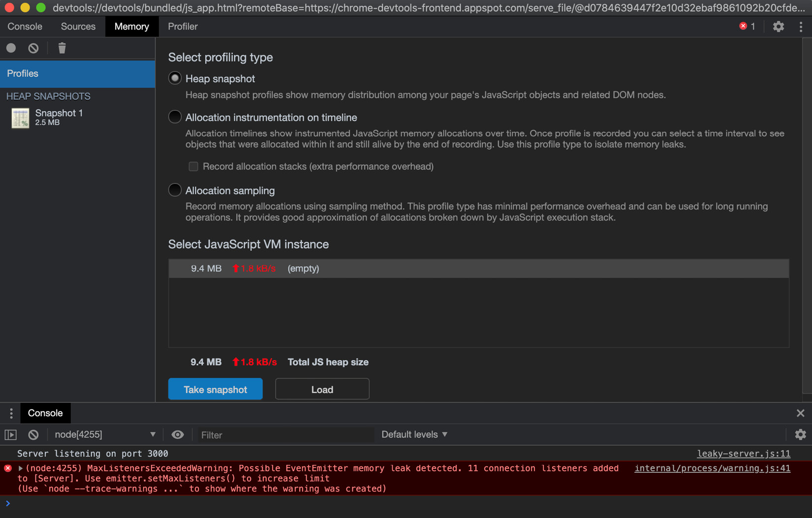Choose Allocation sampling profiling type
Screen dimensions: 812x518
175,190
